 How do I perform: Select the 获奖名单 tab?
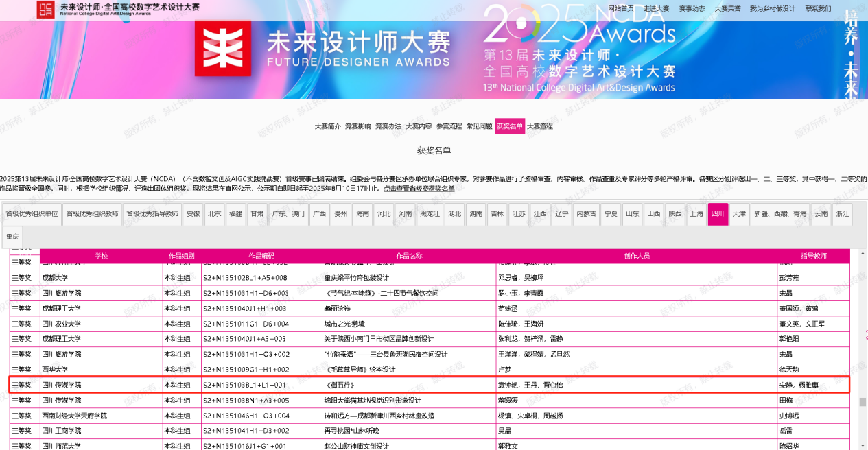[509, 126]
